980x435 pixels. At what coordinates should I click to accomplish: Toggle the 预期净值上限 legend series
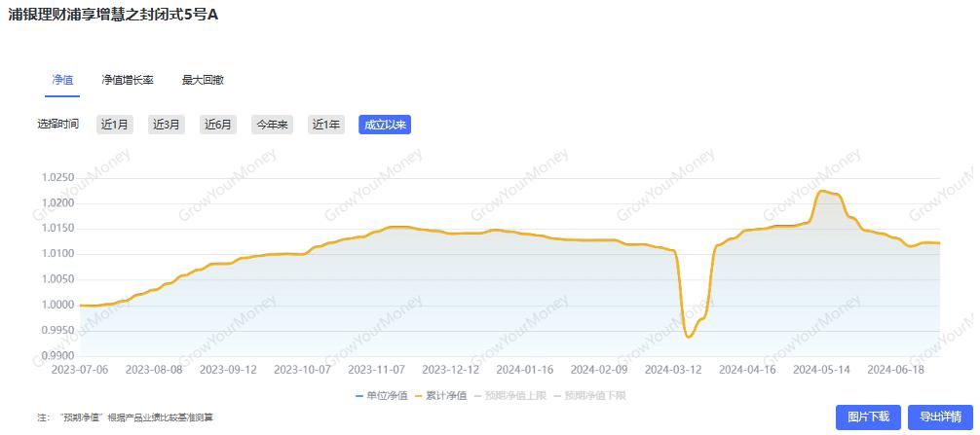(509, 396)
